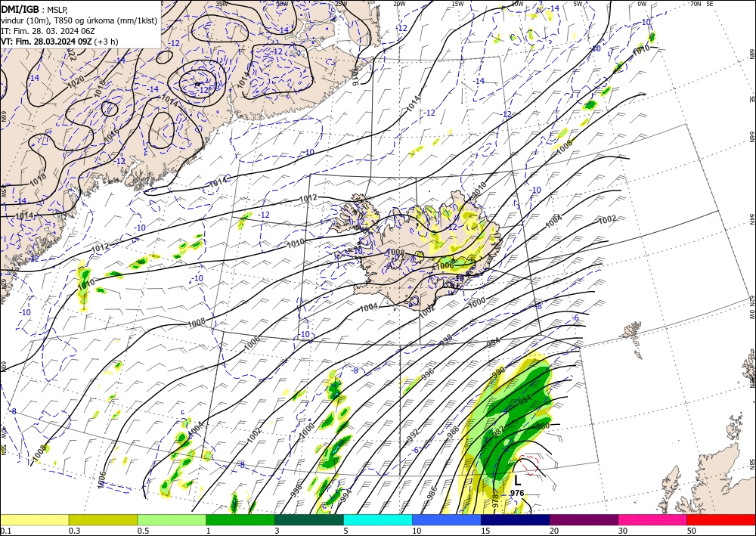The image size is (756, 536).
Task: Pick the blue 10–15 legend color segment
Action: pyautogui.click(x=447, y=519)
